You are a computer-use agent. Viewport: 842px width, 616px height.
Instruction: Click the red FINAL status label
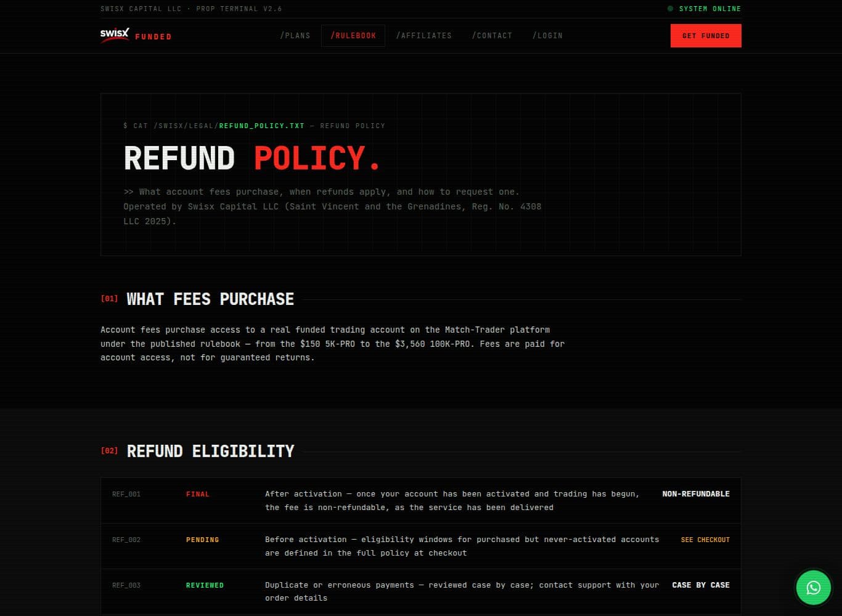pyautogui.click(x=198, y=494)
